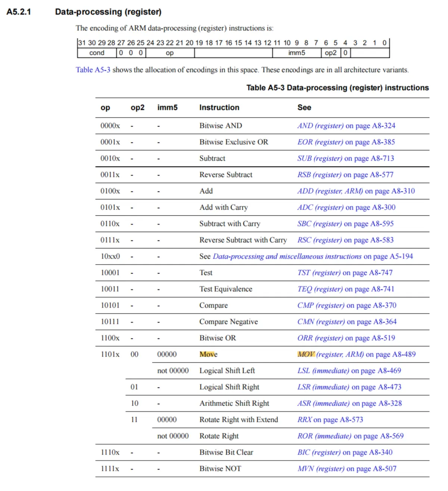Open RSC (register) on page A8-583
The height and width of the screenshot is (491, 448).
click(346, 240)
